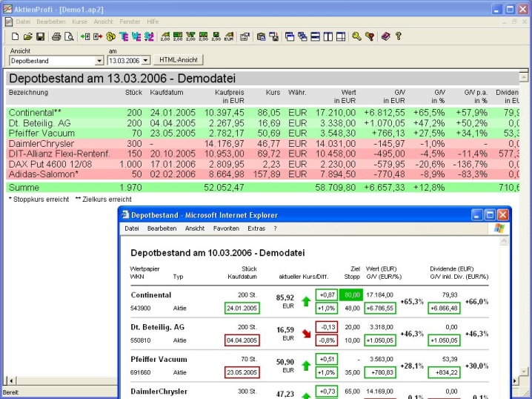
Task: Click the EUR currency toolbar icon
Action: [228, 36]
